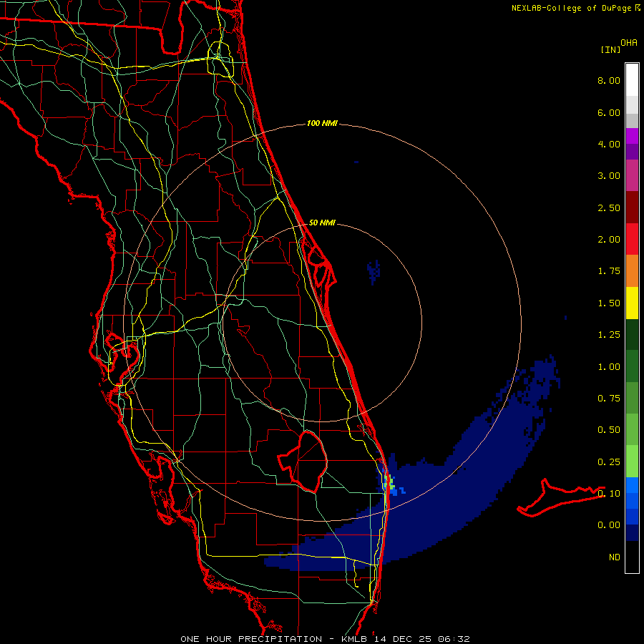Click the 0.25 legend value

coord(609,462)
